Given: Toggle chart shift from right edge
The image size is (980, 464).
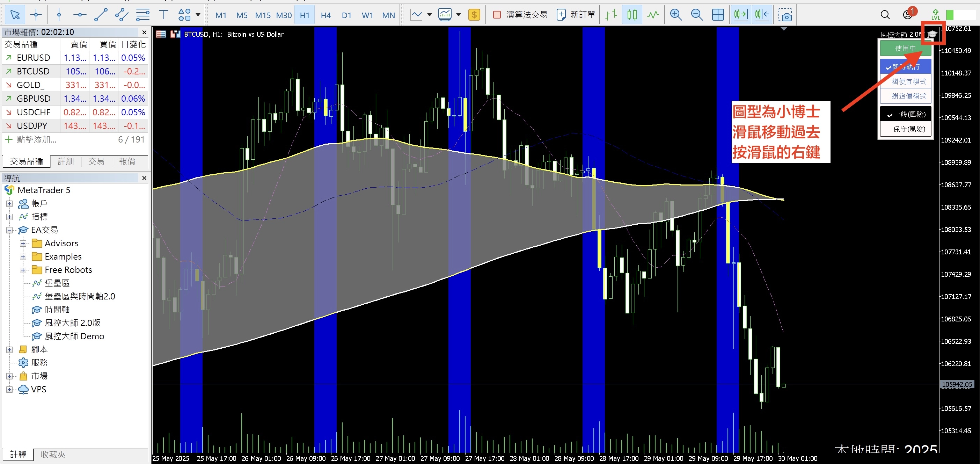Looking at the screenshot, I should (762, 15).
